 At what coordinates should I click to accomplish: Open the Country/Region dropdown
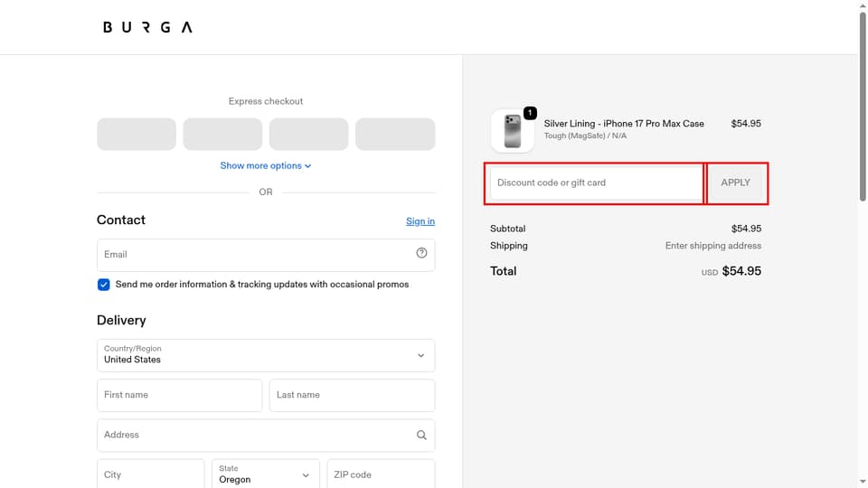click(x=266, y=355)
